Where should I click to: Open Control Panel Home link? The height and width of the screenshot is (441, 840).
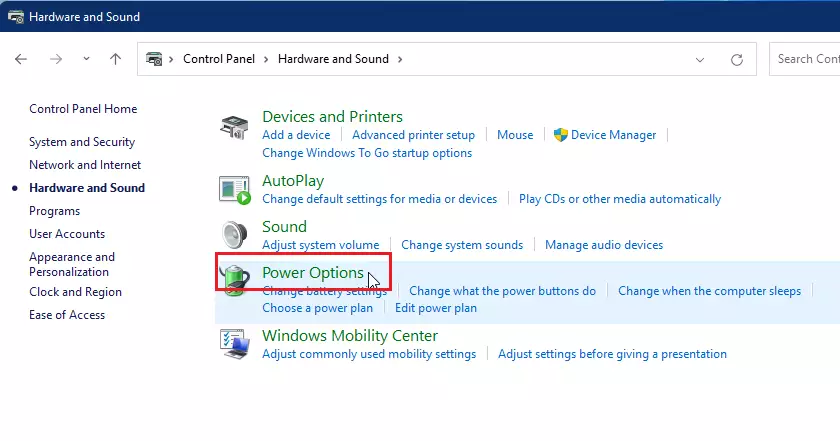[x=83, y=109]
